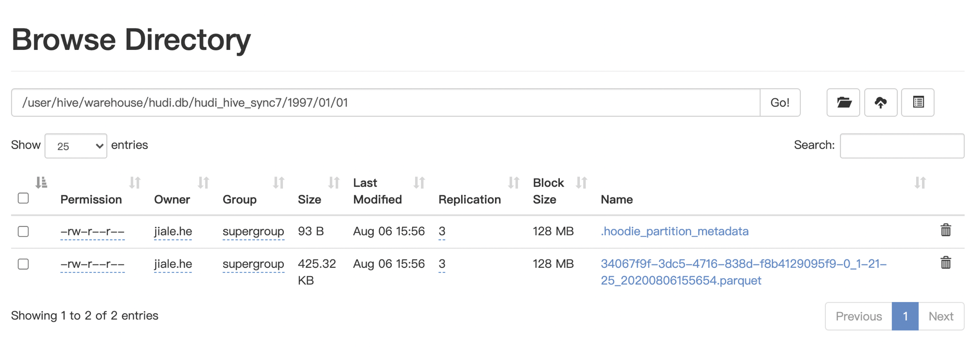Click the Name column header text
Viewport: 980px width, 347px height.
[x=617, y=199]
